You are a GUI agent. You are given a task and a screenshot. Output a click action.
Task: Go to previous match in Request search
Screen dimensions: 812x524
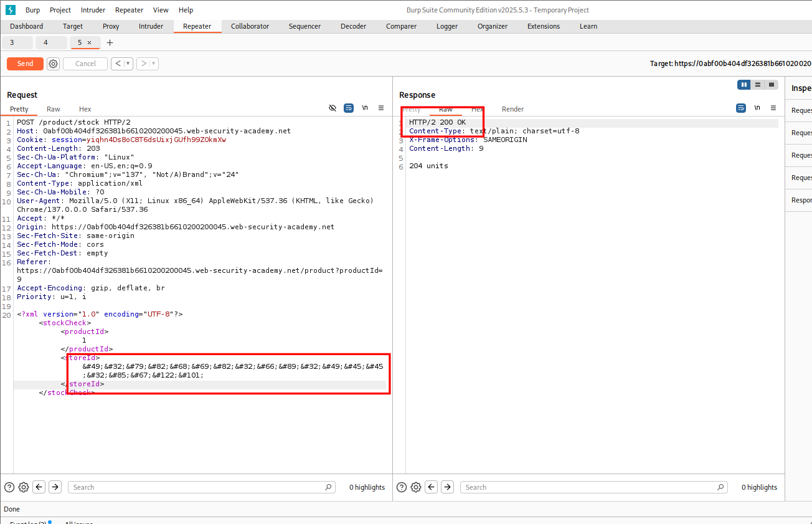[39, 487]
